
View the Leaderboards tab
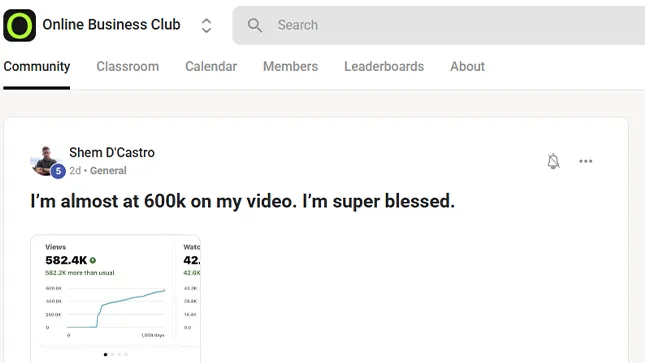click(x=384, y=66)
